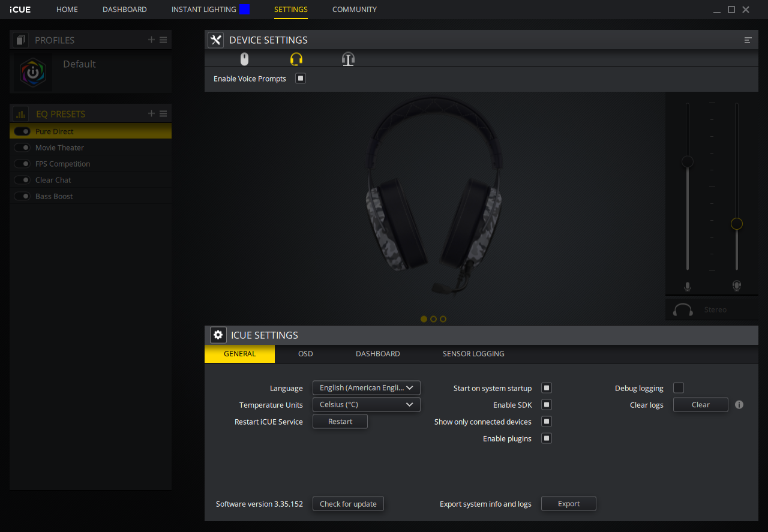Click the Stereo mode label
This screenshot has width=768, height=532.
(x=715, y=309)
